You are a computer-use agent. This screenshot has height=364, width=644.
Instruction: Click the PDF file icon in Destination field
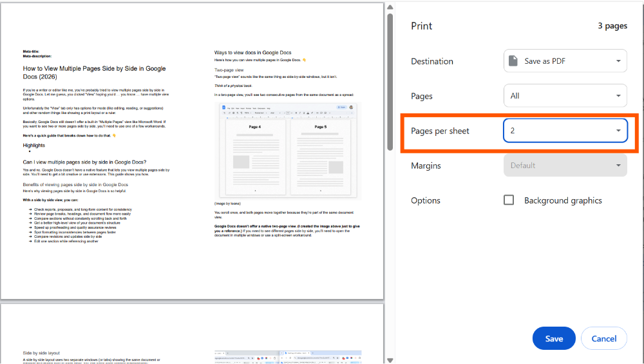point(513,61)
